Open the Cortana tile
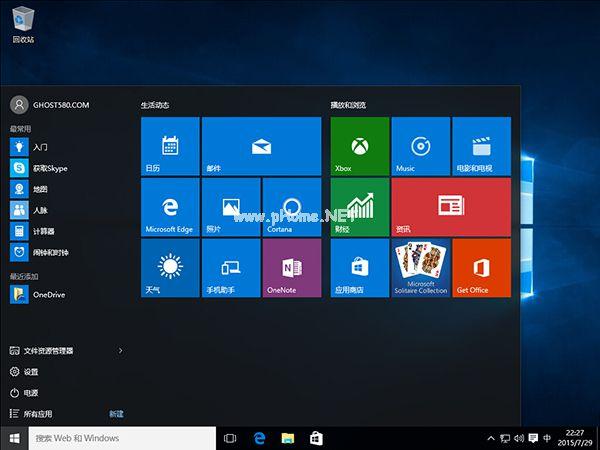The height and width of the screenshot is (450, 600). pyautogui.click(x=292, y=207)
